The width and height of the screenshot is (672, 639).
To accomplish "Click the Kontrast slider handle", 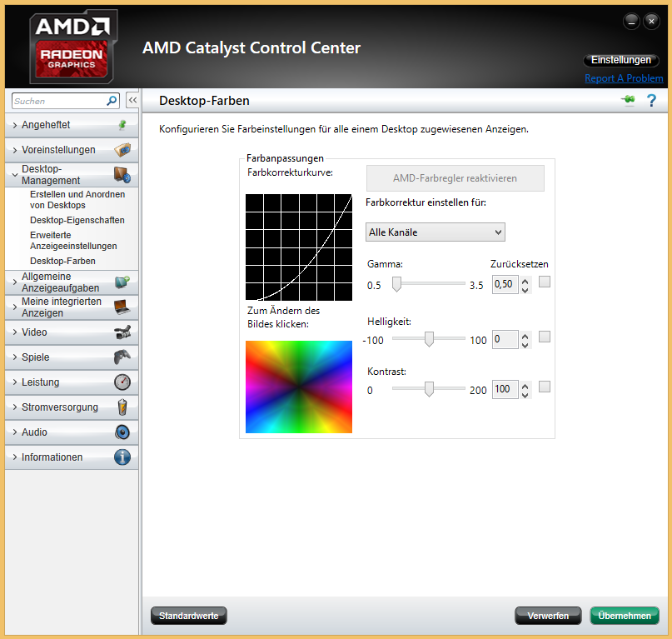I will [x=429, y=389].
